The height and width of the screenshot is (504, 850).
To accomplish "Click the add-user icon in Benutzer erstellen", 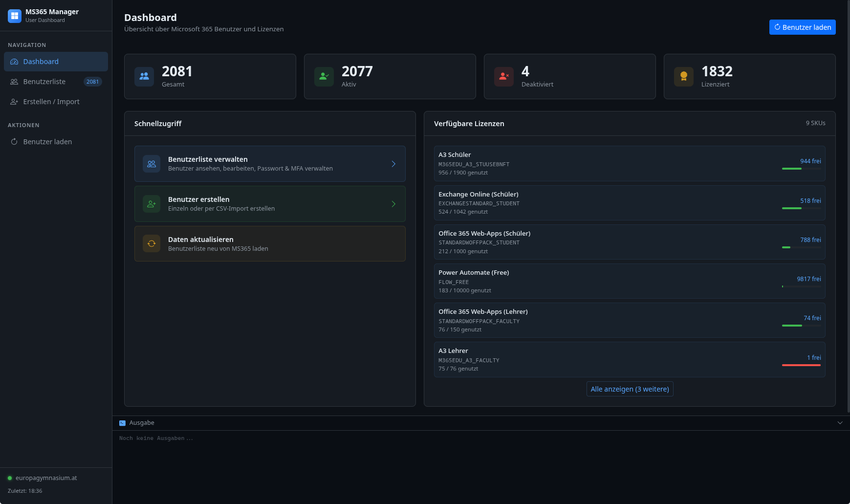I will coord(152,204).
